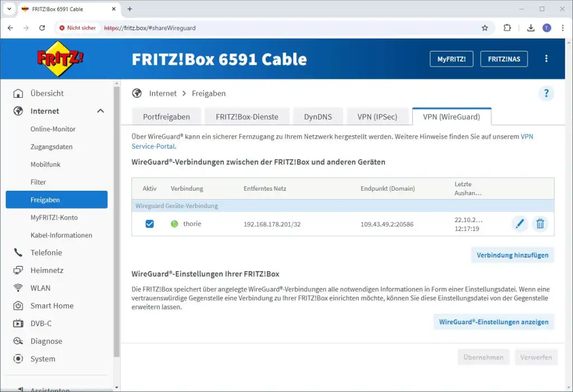The height and width of the screenshot is (392, 573).
Task: Open Online-Monitor in the sidebar
Action: (x=53, y=129)
